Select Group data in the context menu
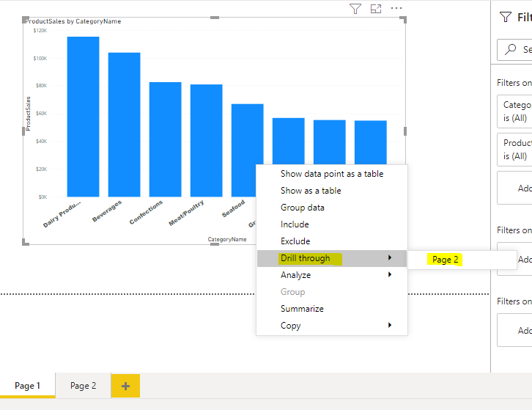 coord(332,208)
